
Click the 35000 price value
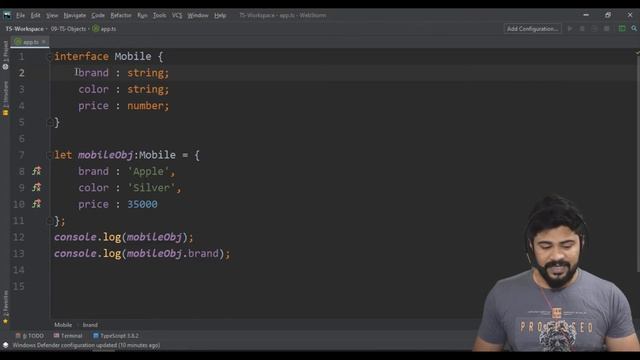point(142,204)
